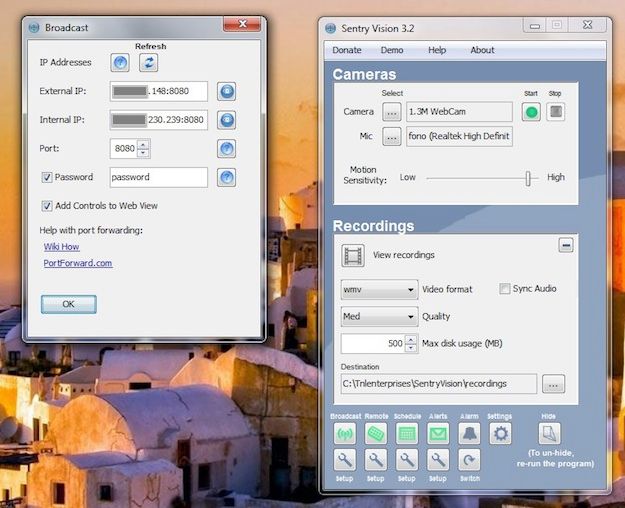The image size is (625, 508).
Task: Click the Alerts envelope icon
Action: [x=438, y=433]
